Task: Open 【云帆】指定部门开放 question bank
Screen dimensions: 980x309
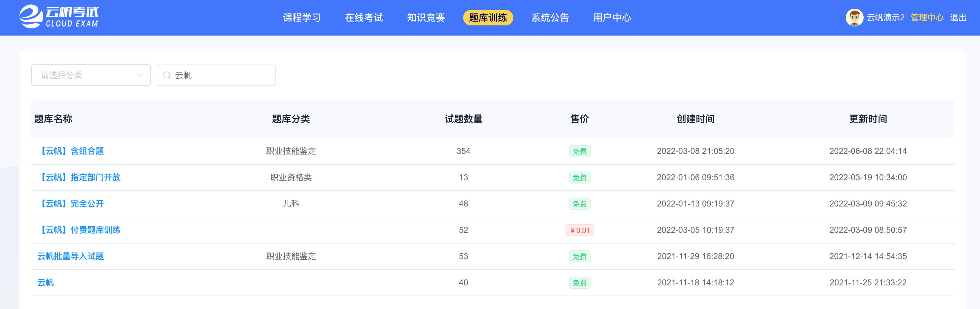Action: (79, 177)
